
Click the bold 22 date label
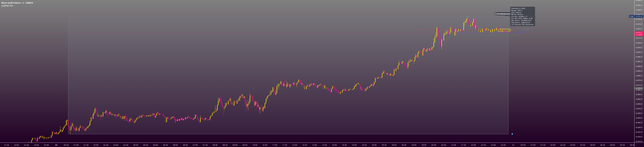56,145
